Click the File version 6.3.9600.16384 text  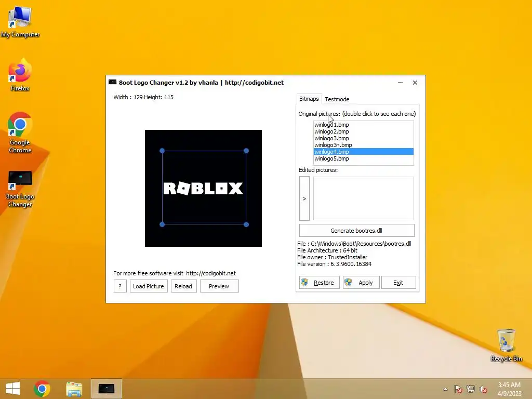click(x=334, y=264)
